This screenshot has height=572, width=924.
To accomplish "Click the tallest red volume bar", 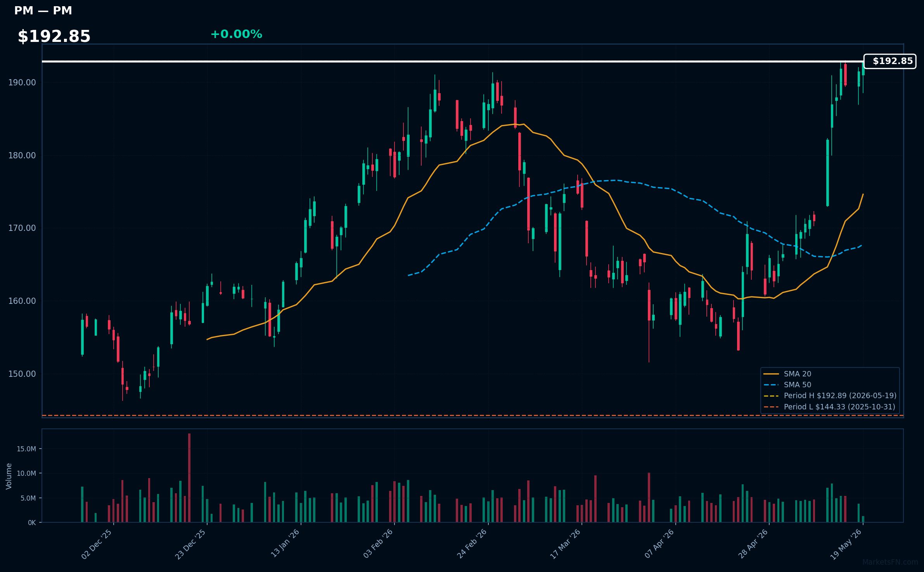I will pyautogui.click(x=189, y=478).
